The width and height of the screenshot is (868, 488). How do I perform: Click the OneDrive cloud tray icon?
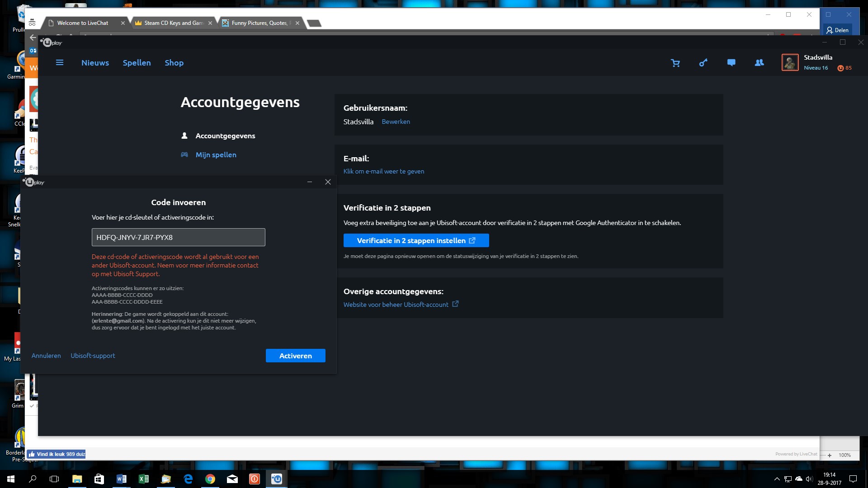[798, 479]
